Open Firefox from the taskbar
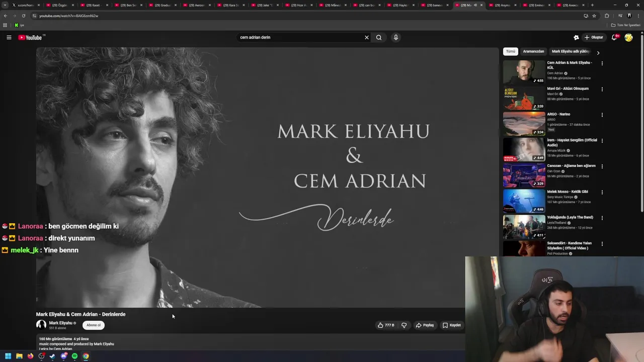The height and width of the screenshot is (362, 644). [x=30, y=356]
